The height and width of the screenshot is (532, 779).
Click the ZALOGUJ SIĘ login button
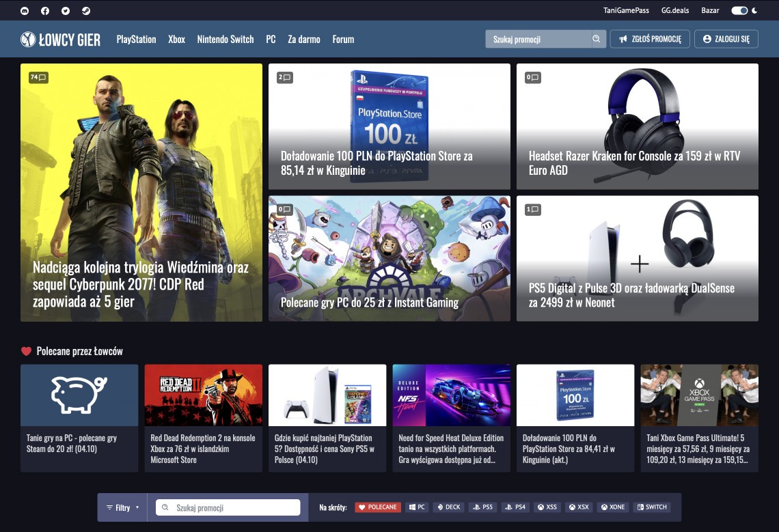click(x=726, y=39)
